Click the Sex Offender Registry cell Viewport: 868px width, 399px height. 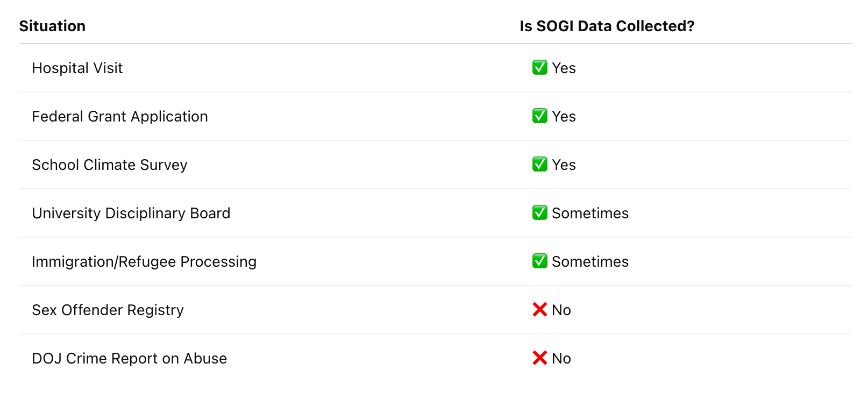pyautogui.click(x=108, y=310)
